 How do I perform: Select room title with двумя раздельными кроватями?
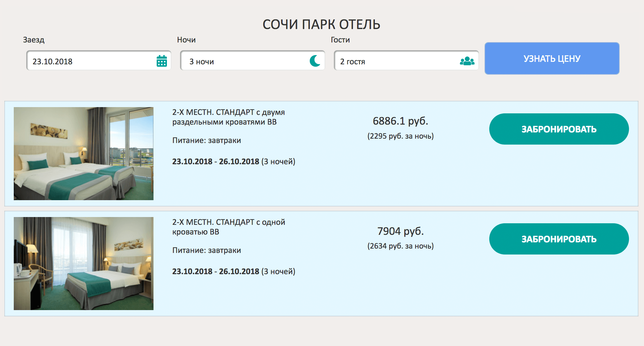(229, 117)
